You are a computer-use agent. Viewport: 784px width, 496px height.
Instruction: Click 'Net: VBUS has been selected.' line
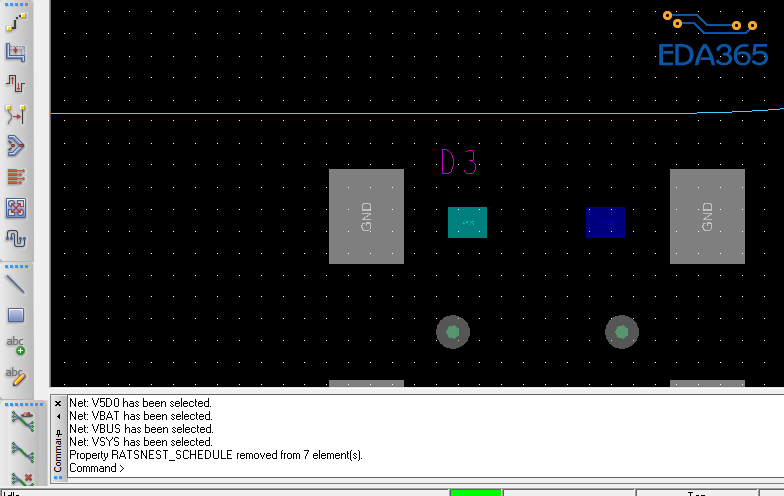click(x=142, y=429)
